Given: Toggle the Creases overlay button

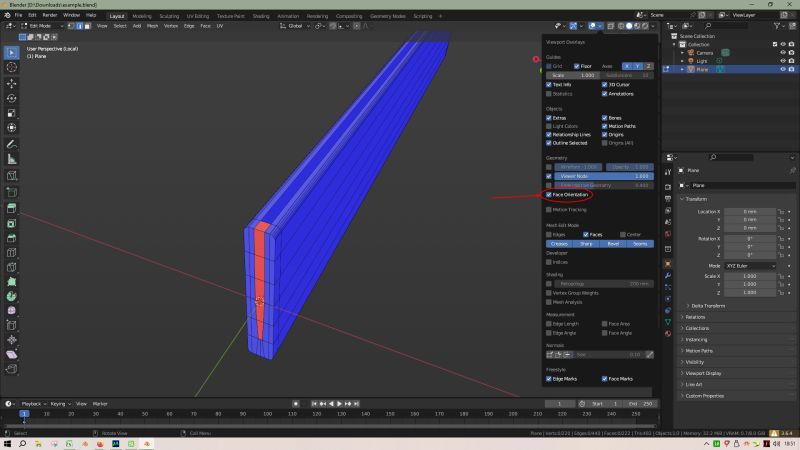Looking at the screenshot, I should [559, 244].
